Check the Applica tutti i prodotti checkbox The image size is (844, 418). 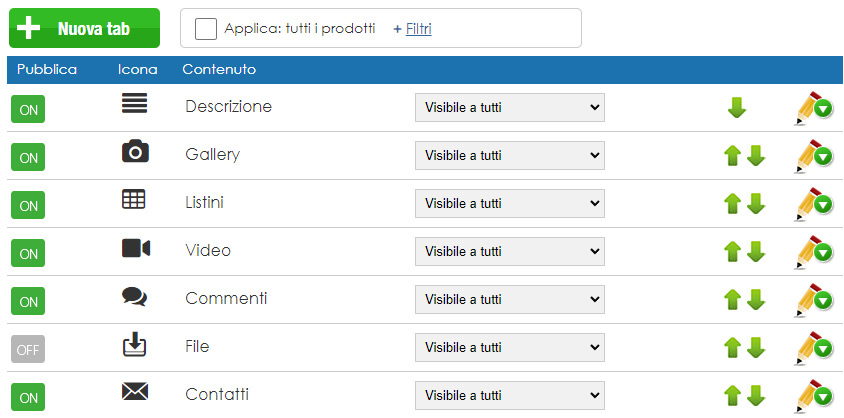[206, 29]
